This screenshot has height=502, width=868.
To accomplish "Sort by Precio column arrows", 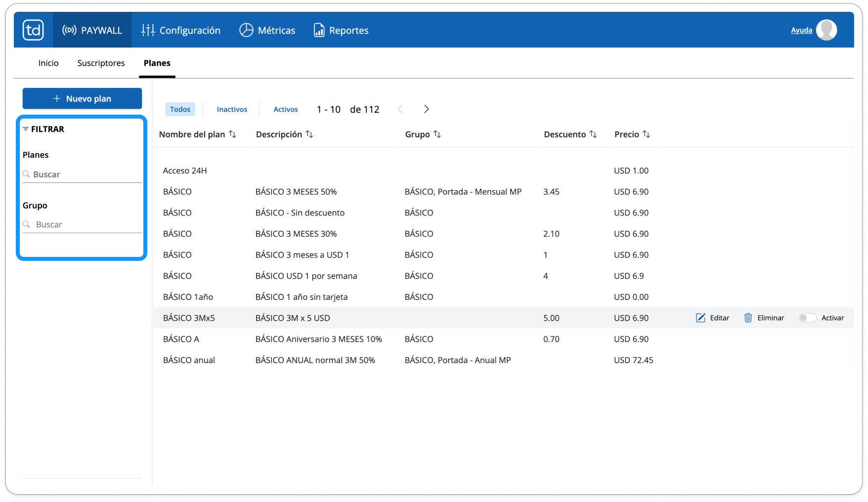I will (647, 134).
